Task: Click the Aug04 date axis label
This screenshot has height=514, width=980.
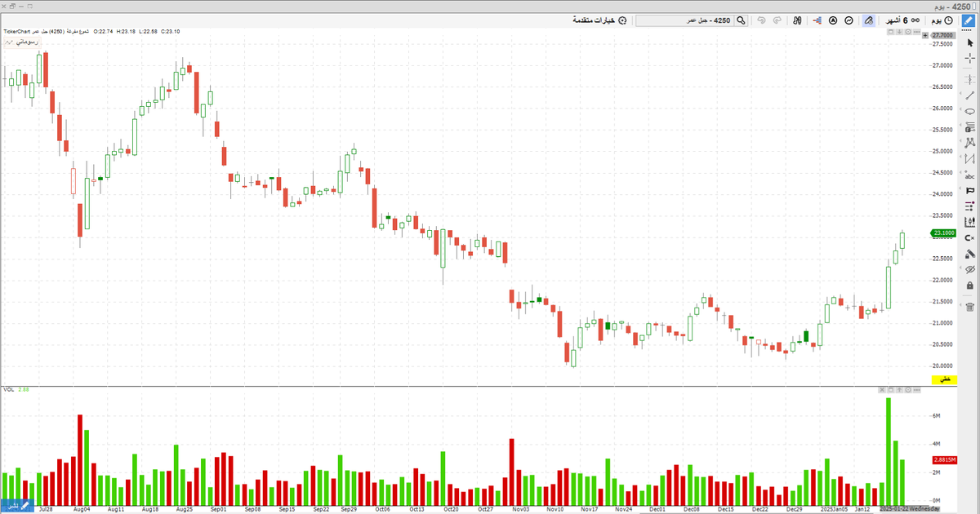Action: (82, 508)
